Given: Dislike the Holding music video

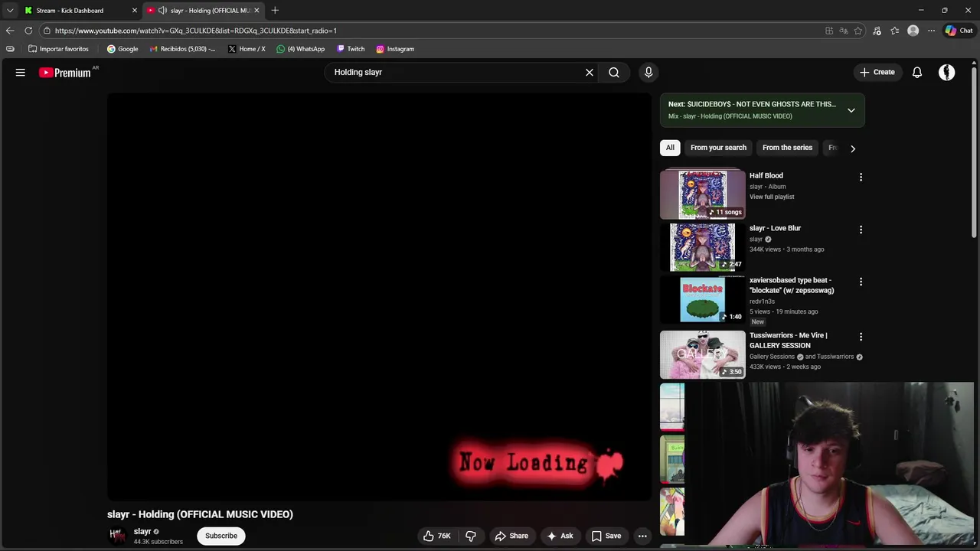Looking at the screenshot, I should click(x=471, y=536).
